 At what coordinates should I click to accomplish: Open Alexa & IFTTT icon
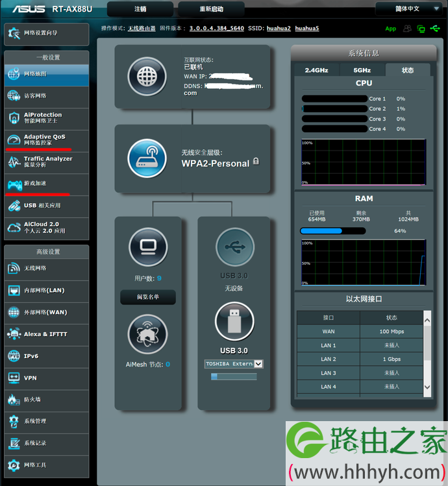(14, 334)
